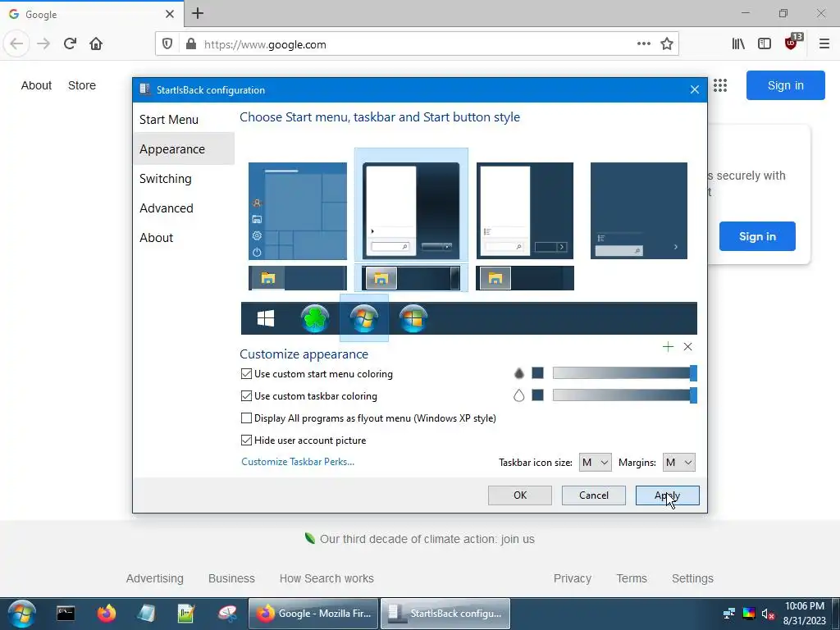Open Google apps grid icon
Screen dimensions: 840x630
coord(720,85)
